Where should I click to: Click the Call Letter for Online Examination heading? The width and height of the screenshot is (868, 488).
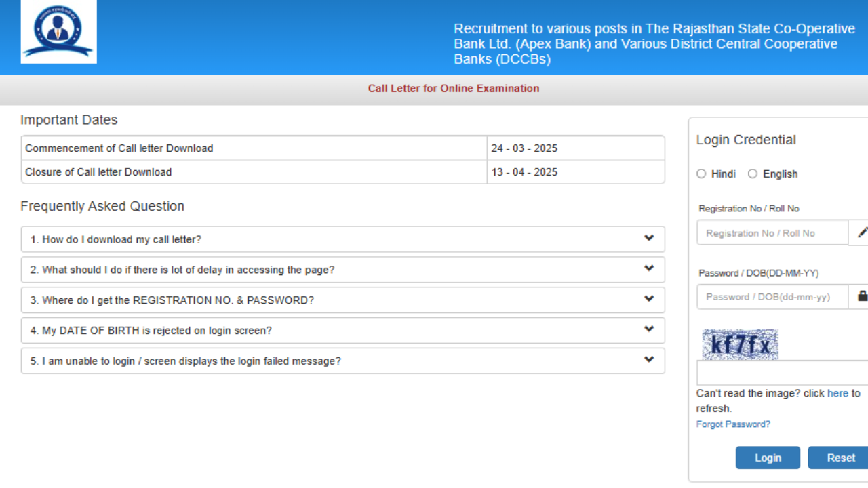453,88
